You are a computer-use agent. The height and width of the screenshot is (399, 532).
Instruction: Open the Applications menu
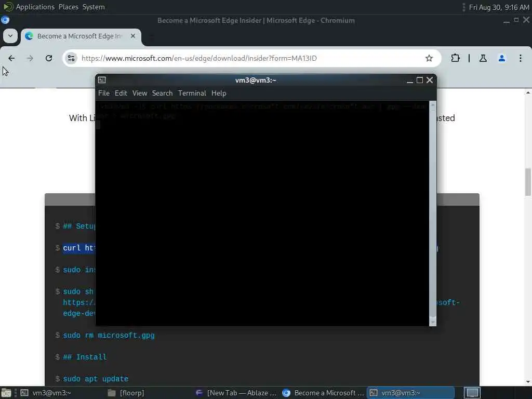pyautogui.click(x=35, y=7)
